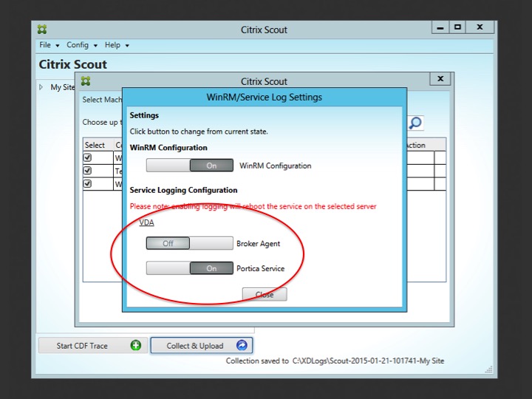This screenshot has width=532, height=399.
Task: Click the magnifying glass search icon
Action: click(x=415, y=123)
